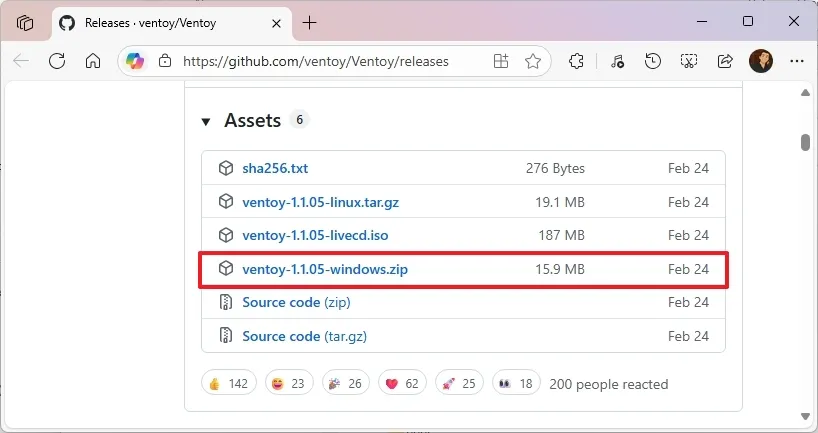Open the Extensions puzzle icon
Viewport: 818px width, 433px height.
tap(576, 61)
